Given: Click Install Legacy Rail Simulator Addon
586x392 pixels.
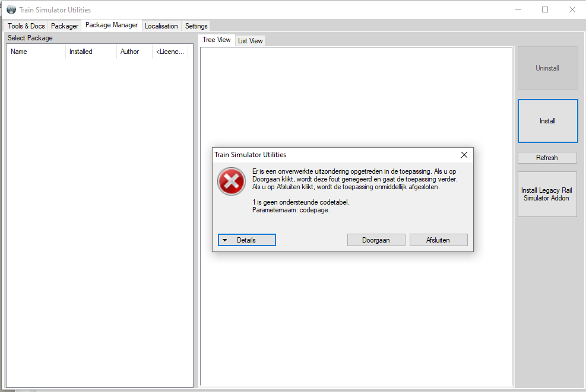Looking at the screenshot, I should [547, 194].
